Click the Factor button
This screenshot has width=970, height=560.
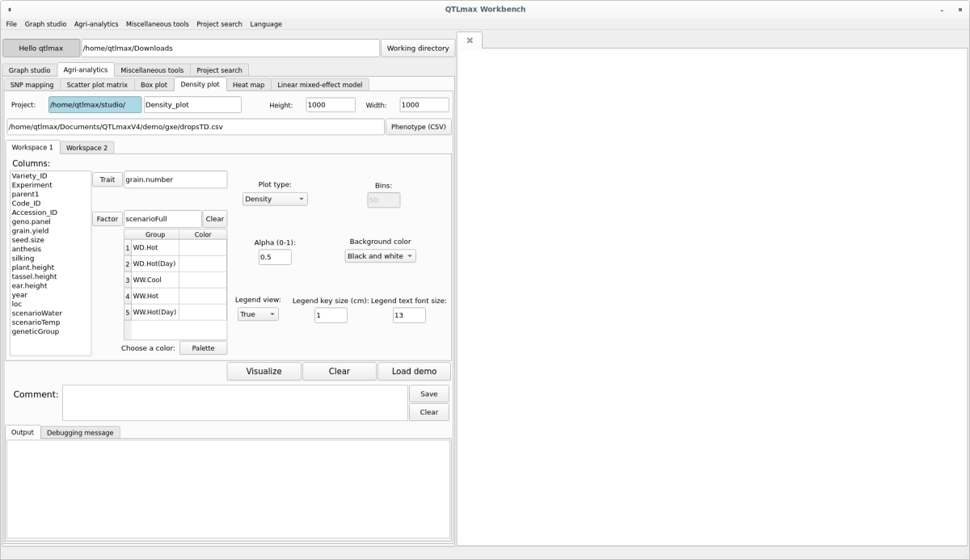(108, 219)
